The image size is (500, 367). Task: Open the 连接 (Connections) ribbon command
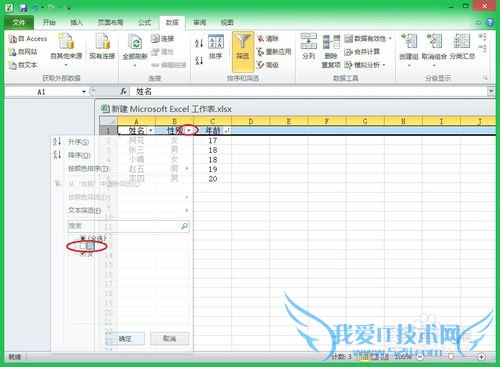(x=162, y=39)
